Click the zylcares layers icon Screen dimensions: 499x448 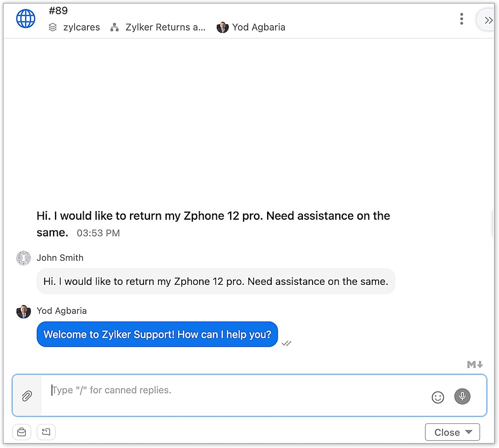click(53, 27)
